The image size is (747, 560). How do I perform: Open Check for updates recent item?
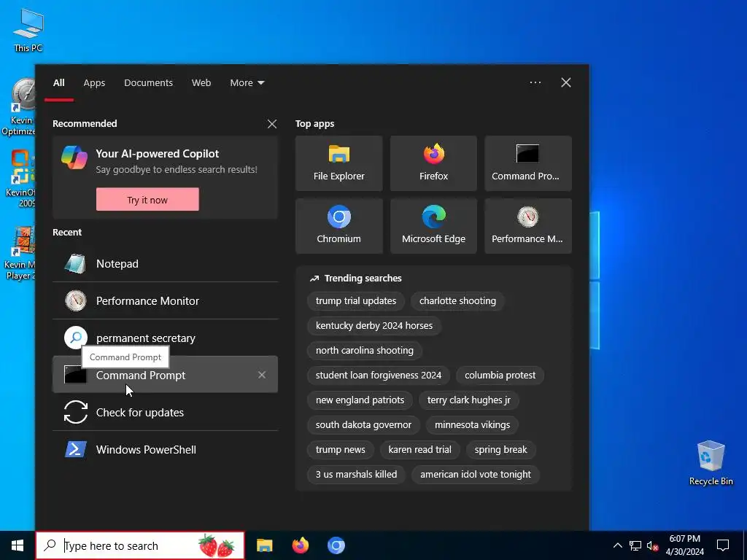coord(165,413)
